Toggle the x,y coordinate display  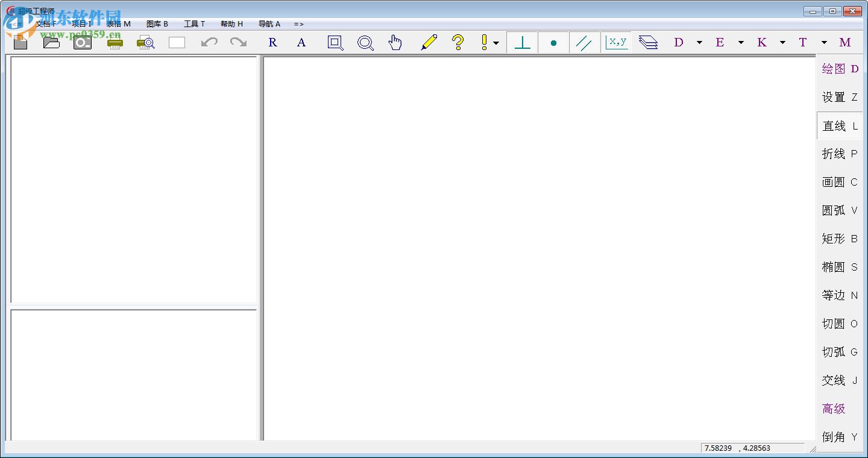(617, 42)
